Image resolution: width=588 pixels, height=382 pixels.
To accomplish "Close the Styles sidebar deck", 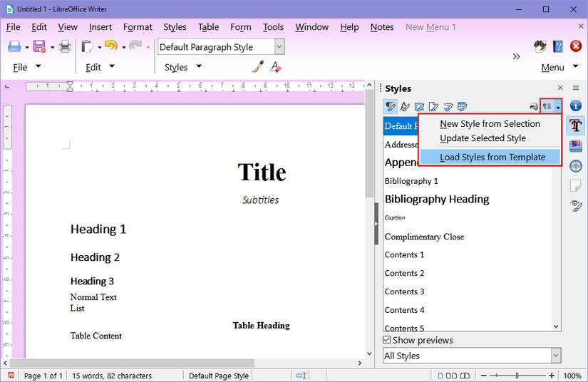I will click(x=560, y=88).
